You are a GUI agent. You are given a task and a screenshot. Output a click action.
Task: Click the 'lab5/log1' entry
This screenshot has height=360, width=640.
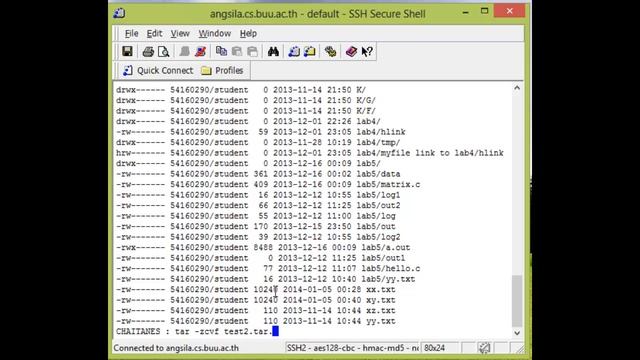coord(378,195)
